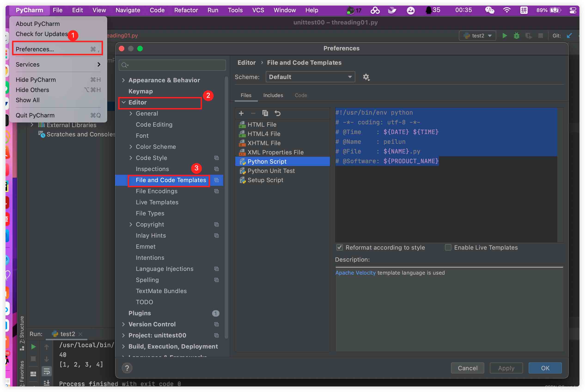Expand Appearance & Behavior section
Image resolution: width=585 pixels, height=392 pixels.
tap(123, 80)
